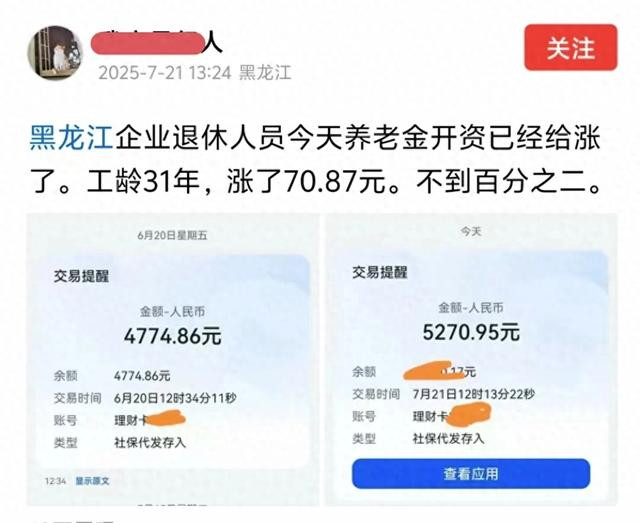The image size is (640, 523).
Task: Tap 显示原文 in the left notification
Action: (x=92, y=481)
